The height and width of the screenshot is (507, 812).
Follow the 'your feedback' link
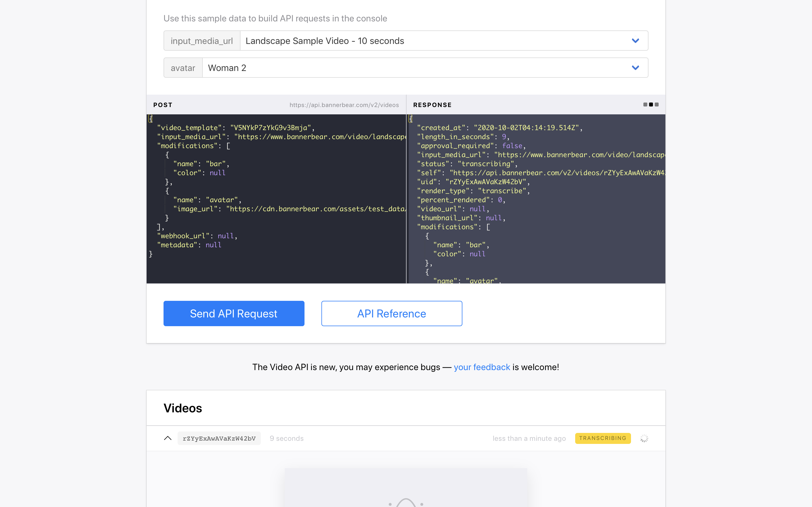pos(482,367)
